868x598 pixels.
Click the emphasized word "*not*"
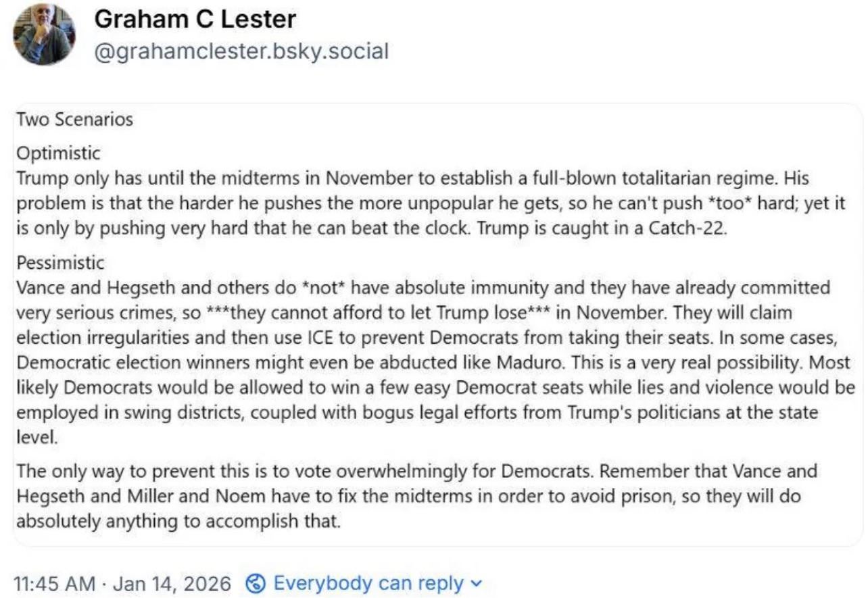click(323, 288)
